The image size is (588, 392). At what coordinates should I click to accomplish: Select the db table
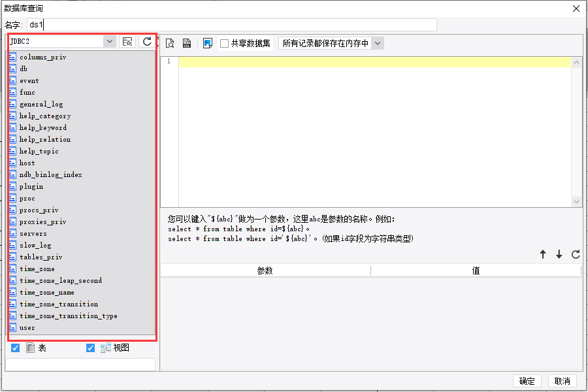[24, 69]
